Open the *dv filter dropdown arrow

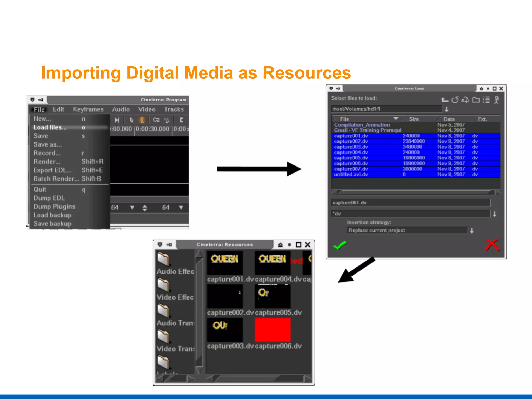495,214
